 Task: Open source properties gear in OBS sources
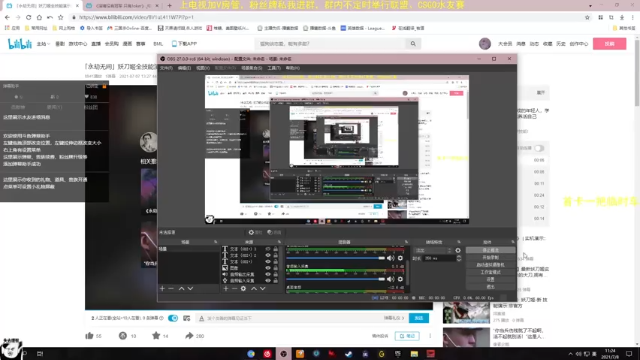[x=243, y=289]
